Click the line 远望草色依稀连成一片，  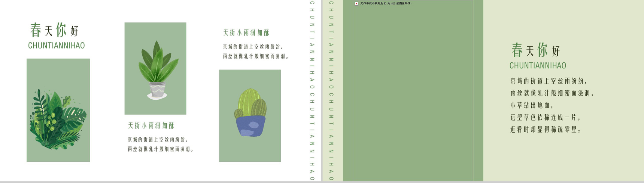point(546,117)
